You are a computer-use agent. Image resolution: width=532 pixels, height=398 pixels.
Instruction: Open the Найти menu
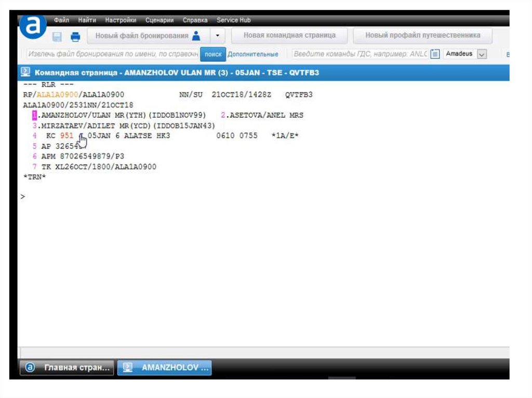(x=87, y=20)
